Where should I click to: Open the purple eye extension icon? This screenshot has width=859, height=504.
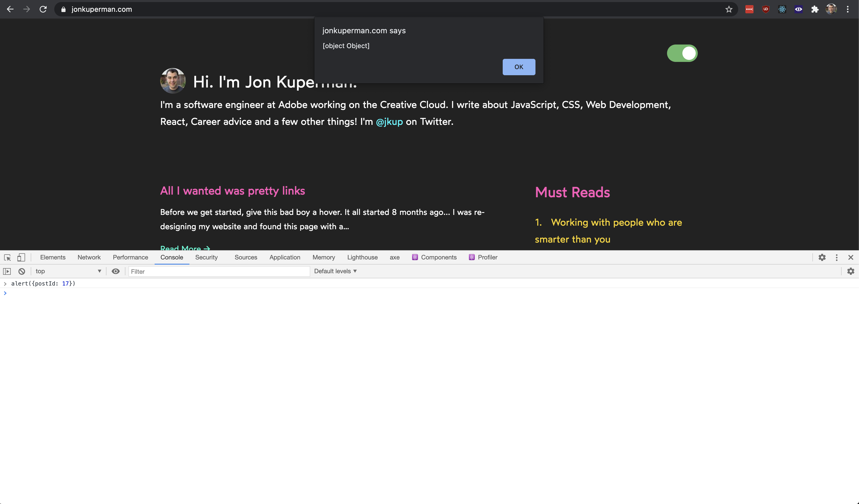[798, 9]
